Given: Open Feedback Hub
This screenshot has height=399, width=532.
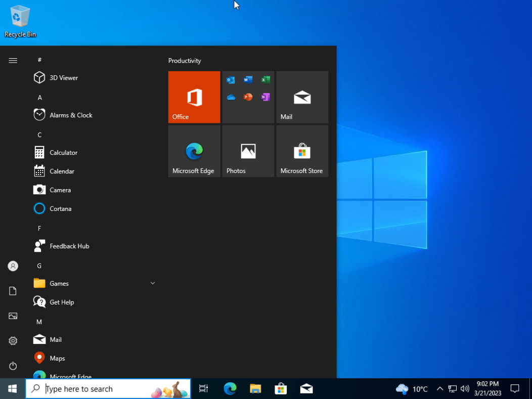Looking at the screenshot, I should [94, 246].
